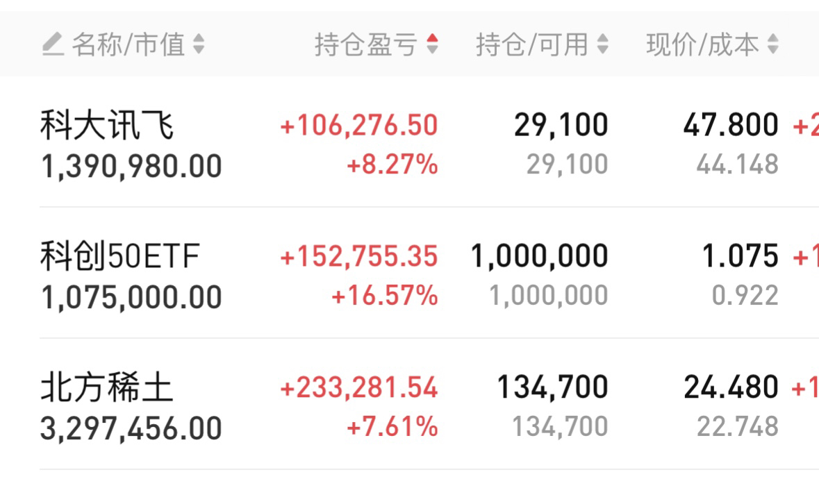This screenshot has width=819, height=504.
Task: Select the 持仓盈亏 column header
Action: (x=365, y=44)
